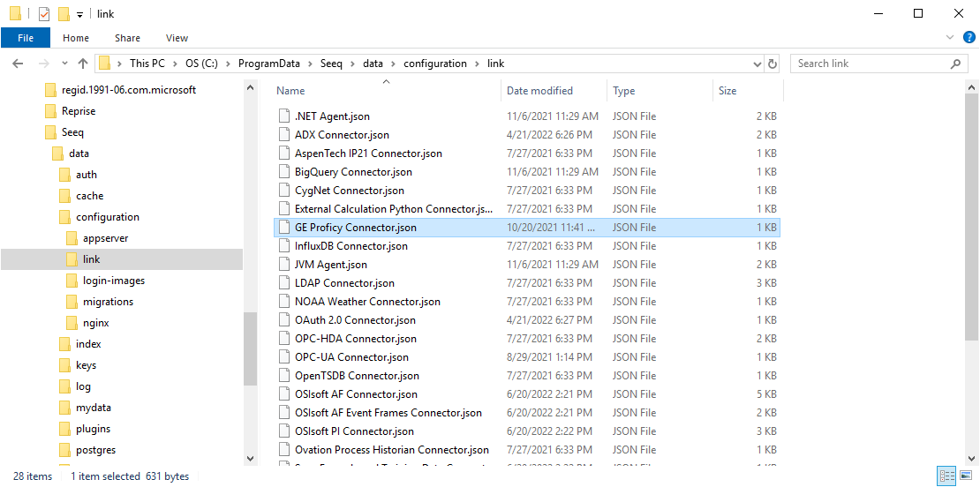Sort by the Name column header
Screen dimensions: 980x487
(x=290, y=91)
